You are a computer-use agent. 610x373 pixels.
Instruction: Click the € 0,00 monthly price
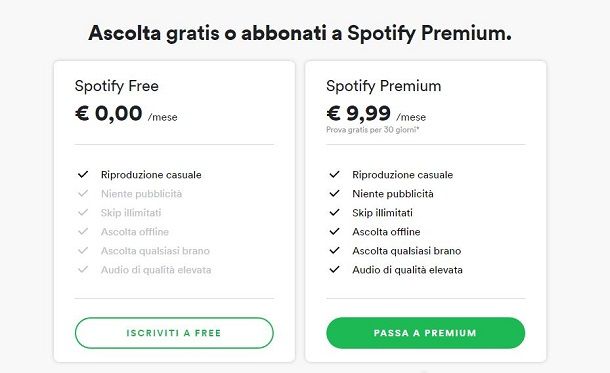tap(109, 114)
